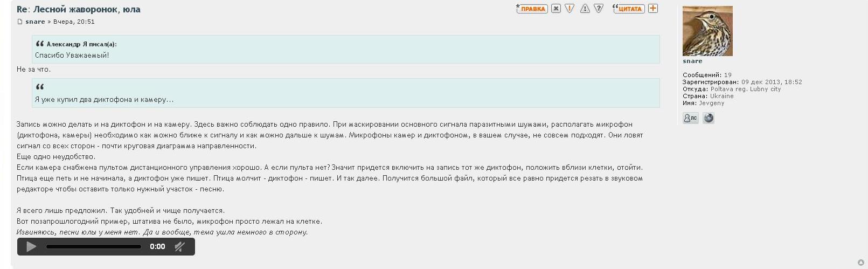The image size is (868, 269).
Task: Click the audio player time display 0:00
Action: 157,246
